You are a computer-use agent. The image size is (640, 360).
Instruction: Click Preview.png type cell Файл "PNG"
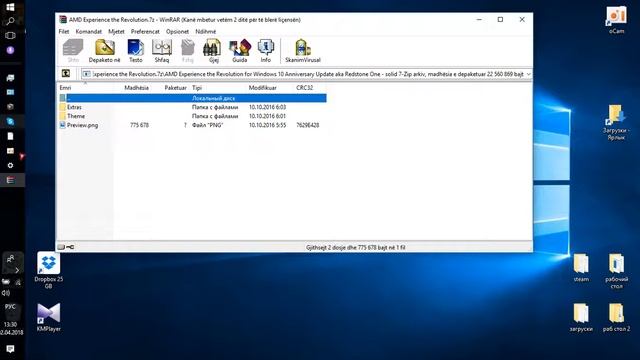(x=207, y=125)
